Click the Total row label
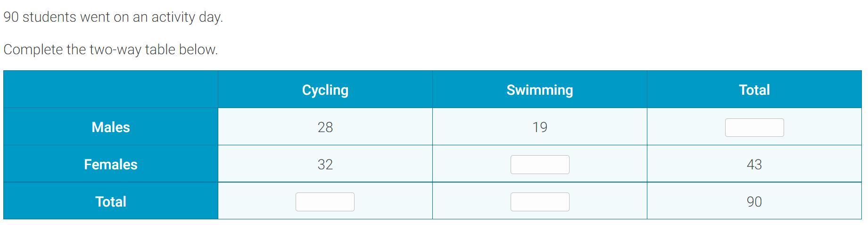Image resolution: width=868 pixels, height=225 pixels. [111, 201]
